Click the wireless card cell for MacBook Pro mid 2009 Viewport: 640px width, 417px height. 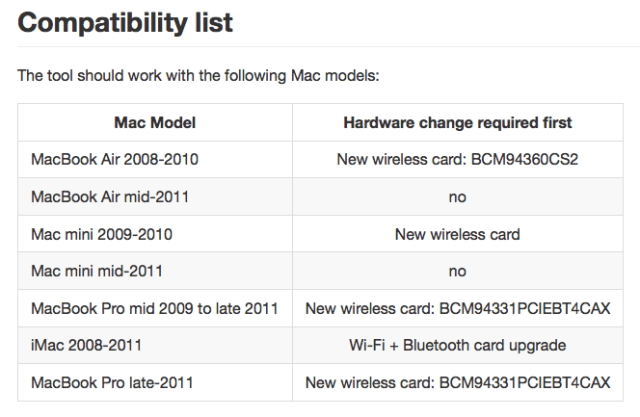point(457,308)
